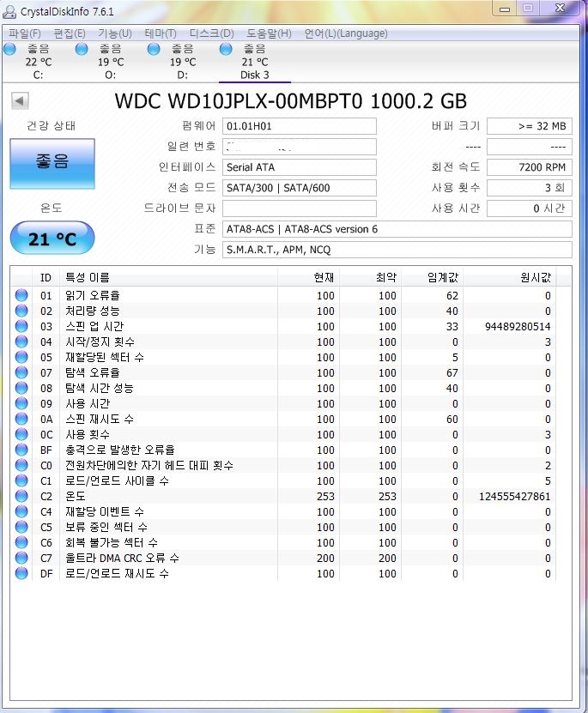Select the O: disk tab
The image size is (588, 713).
(110, 62)
